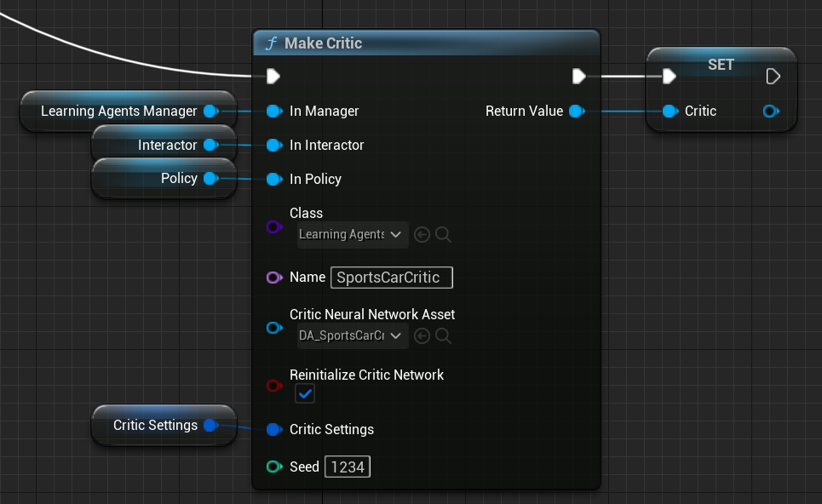Image resolution: width=822 pixels, height=504 pixels.
Task: Click the SET node output execution pin
Action: 773,77
